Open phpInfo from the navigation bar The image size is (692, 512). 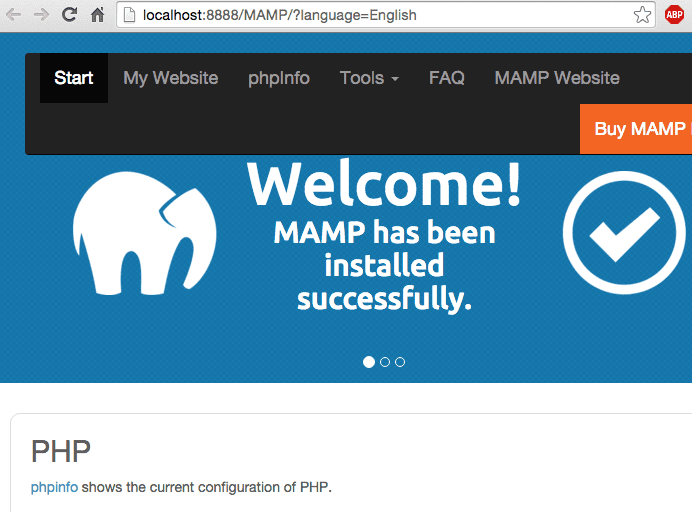click(279, 78)
